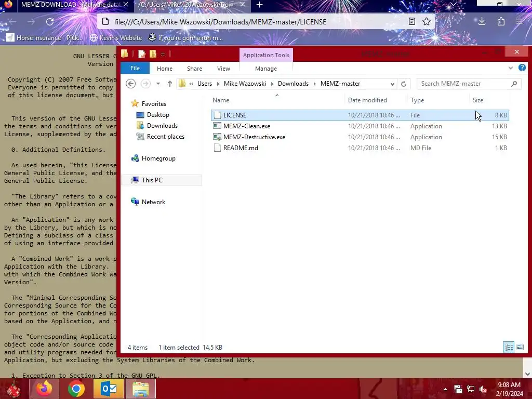The width and height of the screenshot is (532, 399).
Task: Click the magnifier icon in Explorer search box
Action: 514,84
